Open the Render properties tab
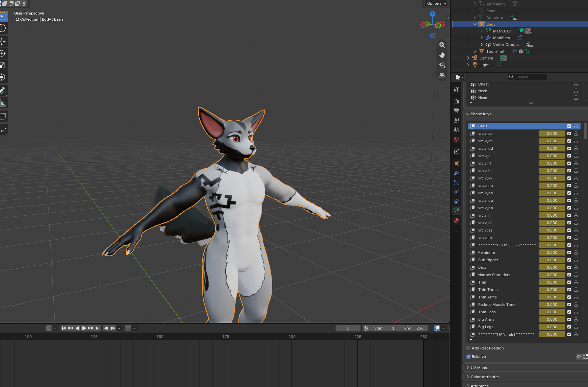Screen dimensions: 588x387 (456, 101)
